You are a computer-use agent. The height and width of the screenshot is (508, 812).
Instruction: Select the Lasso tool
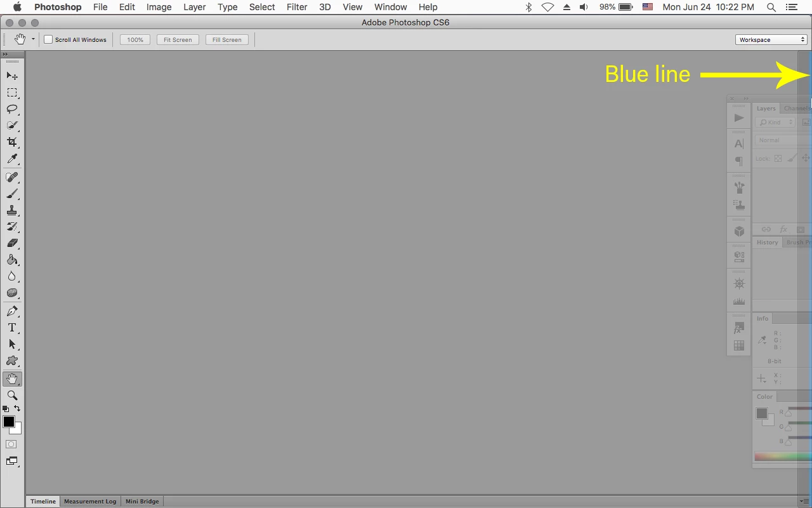coord(12,109)
